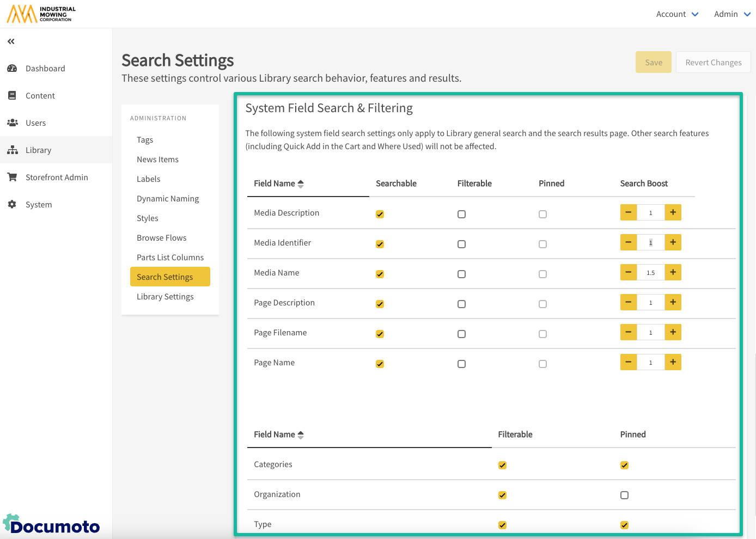756x539 pixels.
Task: Click the Save button
Action: pyautogui.click(x=653, y=63)
